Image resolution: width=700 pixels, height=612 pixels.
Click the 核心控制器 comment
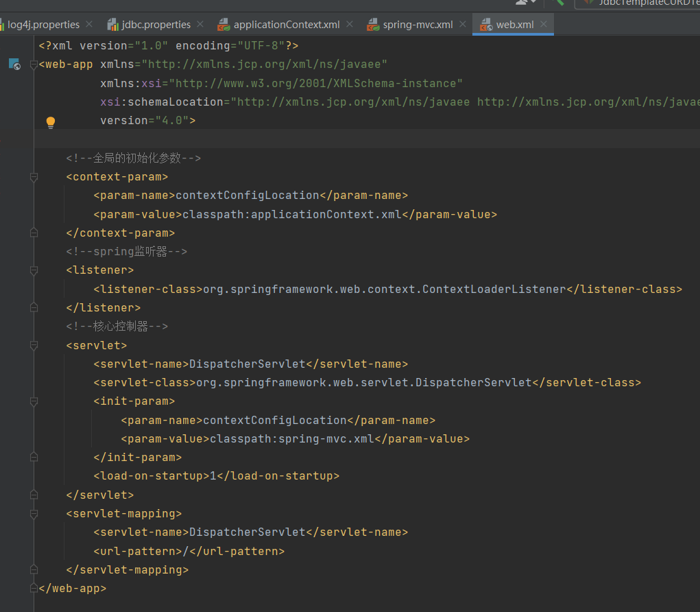point(117,327)
